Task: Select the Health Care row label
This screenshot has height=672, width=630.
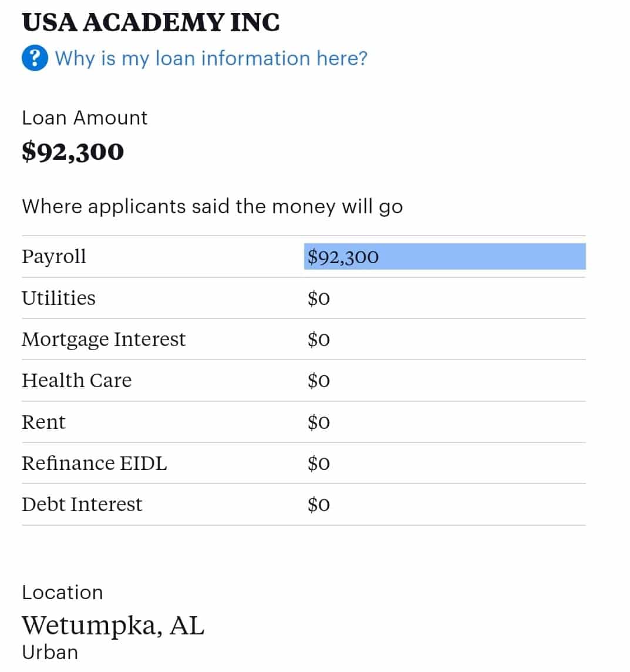Action: pos(76,381)
